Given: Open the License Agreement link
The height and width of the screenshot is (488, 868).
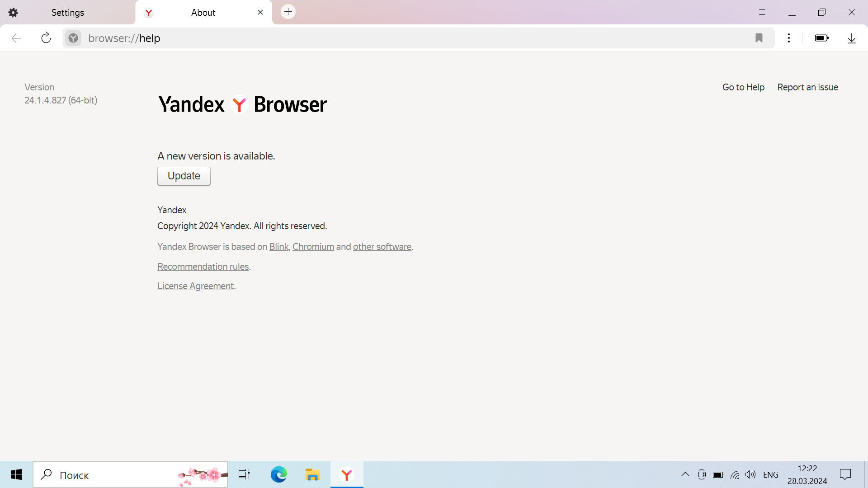Looking at the screenshot, I should pyautogui.click(x=195, y=286).
